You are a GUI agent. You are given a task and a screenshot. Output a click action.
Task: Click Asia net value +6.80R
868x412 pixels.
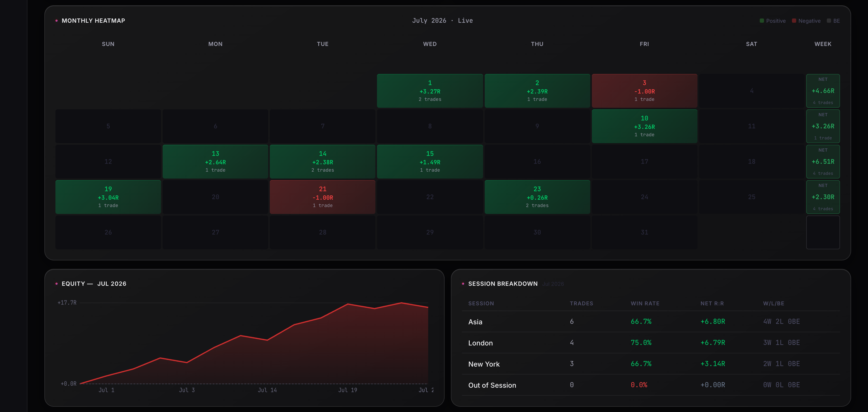coord(713,321)
